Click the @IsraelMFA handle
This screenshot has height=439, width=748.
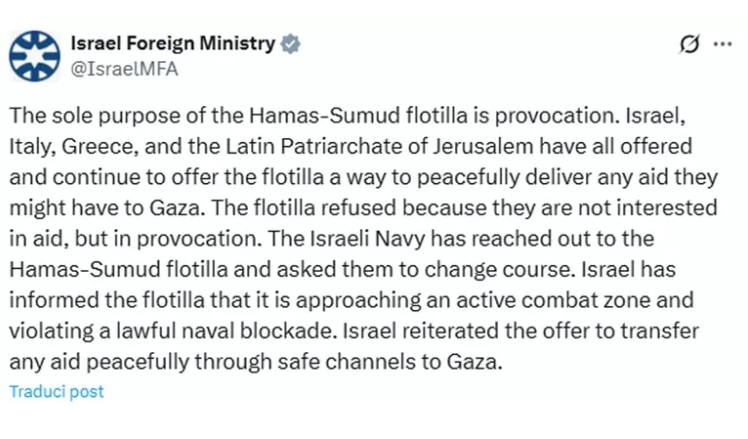pyautogui.click(x=113, y=68)
